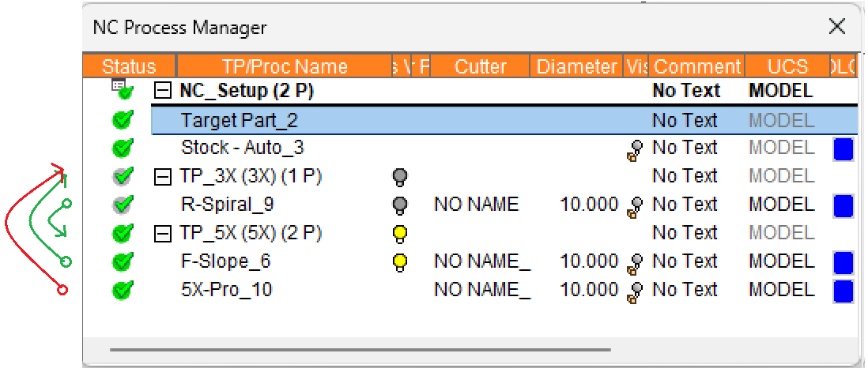Toggle the yellow light bulb for F-Slope_6
This screenshot has height=372, width=868.
pyautogui.click(x=400, y=261)
